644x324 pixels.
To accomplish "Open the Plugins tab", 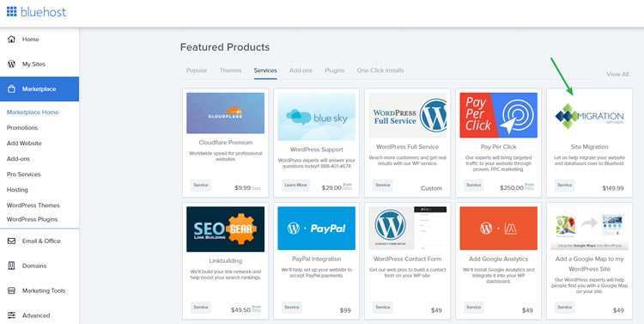I will 334,70.
